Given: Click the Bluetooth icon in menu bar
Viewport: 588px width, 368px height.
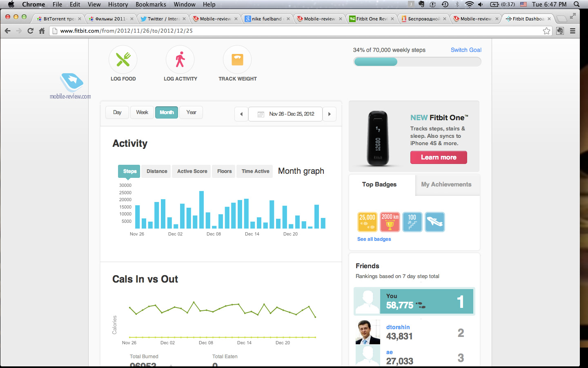Looking at the screenshot, I should point(457,4).
